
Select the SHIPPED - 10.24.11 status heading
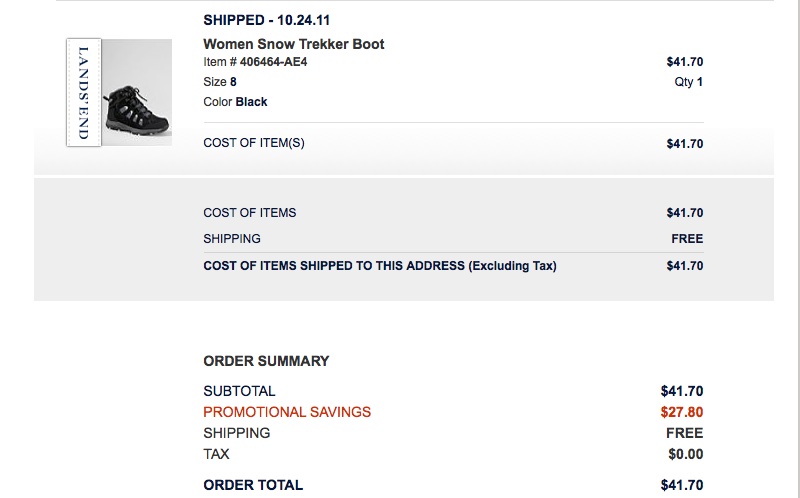click(x=269, y=19)
